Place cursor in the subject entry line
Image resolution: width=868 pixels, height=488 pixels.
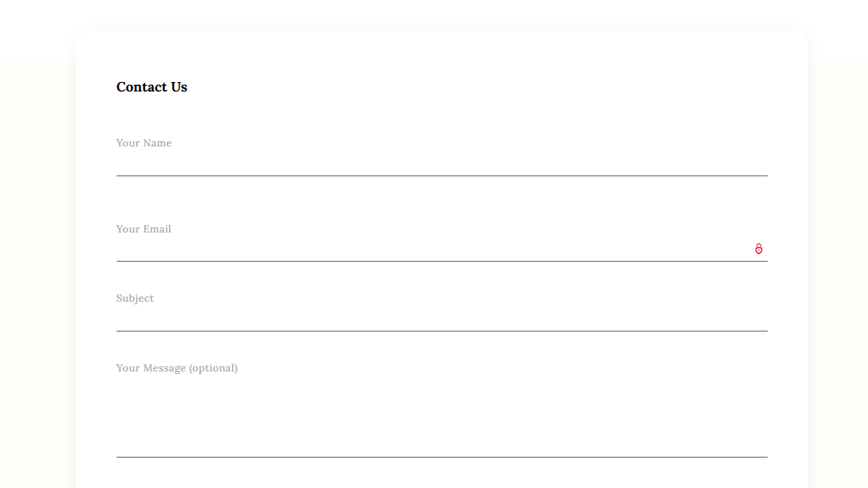click(441, 329)
